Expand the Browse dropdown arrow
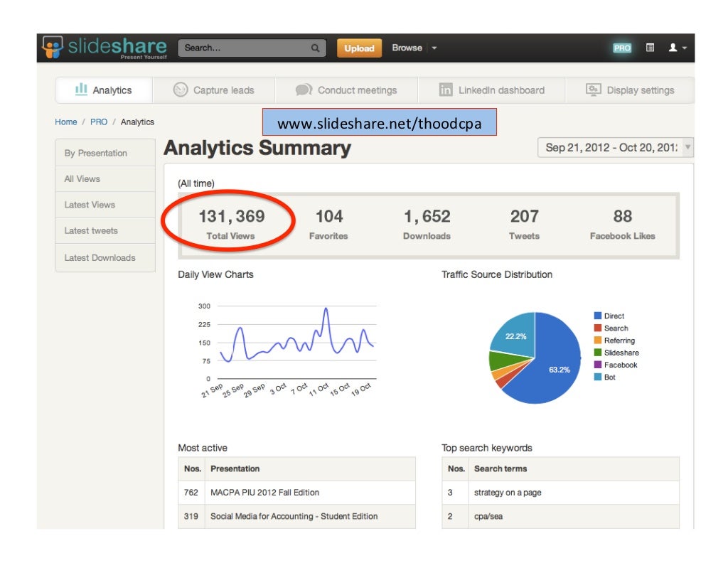The image size is (728, 563). pyautogui.click(x=434, y=48)
